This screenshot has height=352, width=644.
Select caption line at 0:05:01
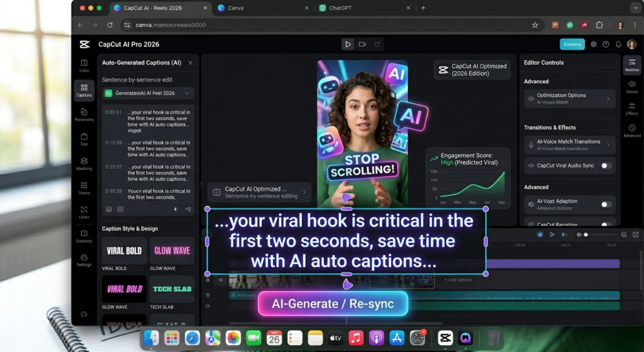click(x=148, y=122)
